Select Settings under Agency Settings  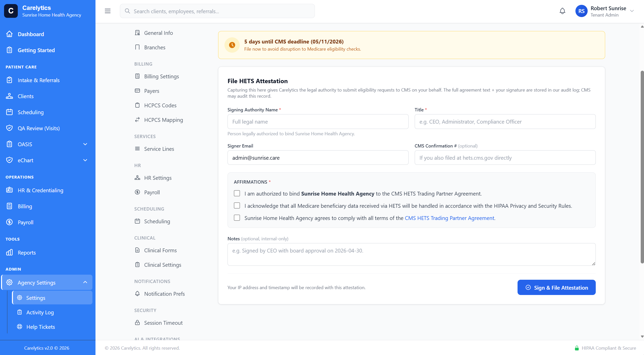pos(52,298)
